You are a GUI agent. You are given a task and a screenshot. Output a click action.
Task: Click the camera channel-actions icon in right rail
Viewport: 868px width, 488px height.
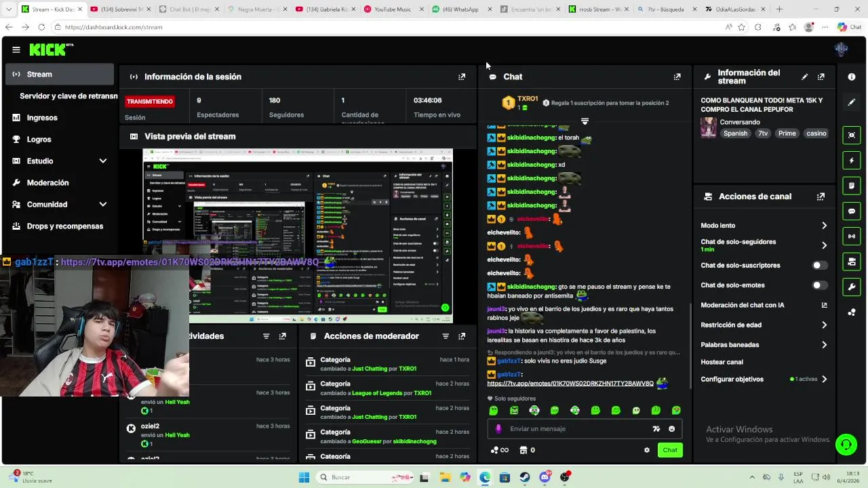point(852,261)
